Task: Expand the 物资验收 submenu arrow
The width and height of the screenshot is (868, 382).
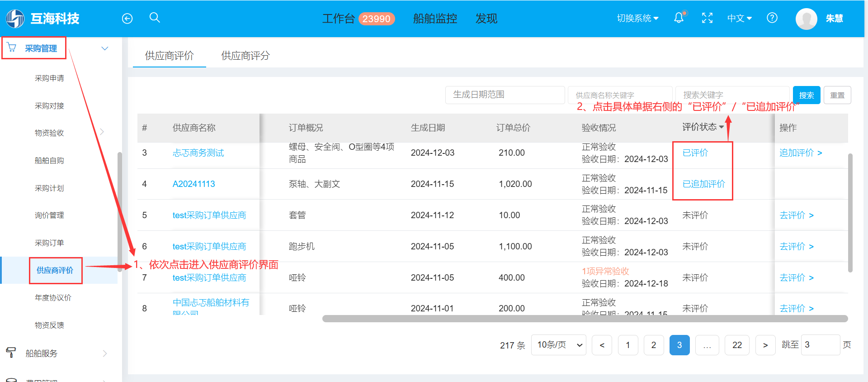Action: (102, 132)
